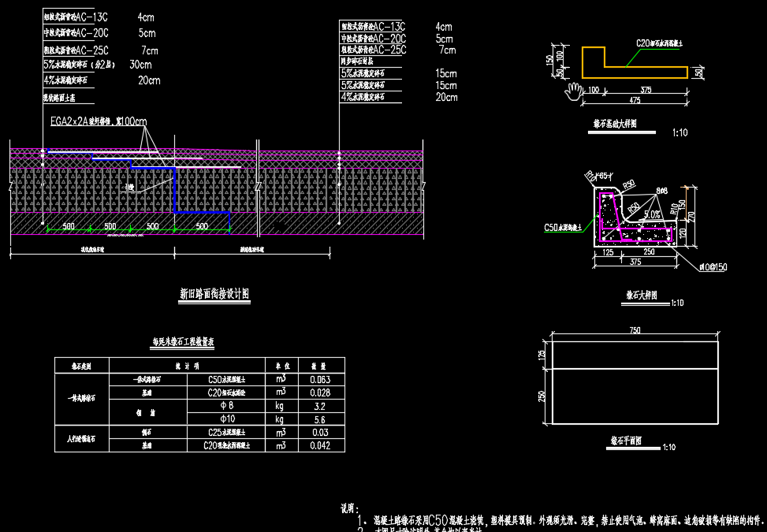Select the 270 height dimension

[691, 216]
